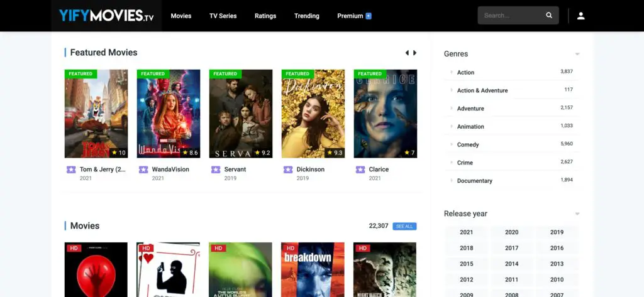Viewport: 644px width, 297px height.
Task: Click the 9.2 star rating on Servant poster
Action: (x=262, y=153)
